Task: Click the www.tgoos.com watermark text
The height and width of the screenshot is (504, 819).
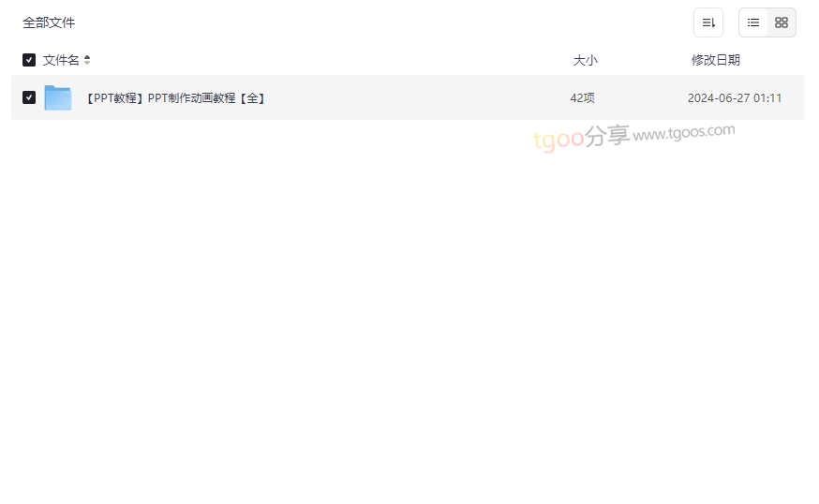Action: pos(684,133)
